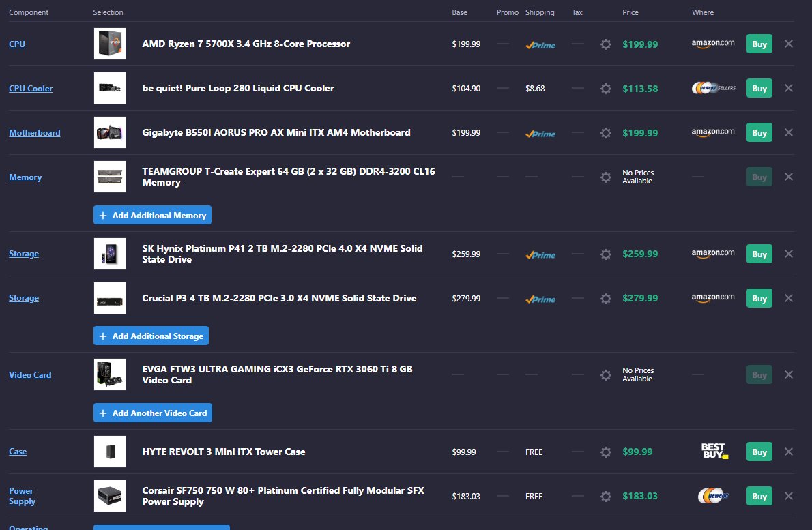812x530 pixels.
Task: Click the SK Hynix Platinum P41 thumbnail image
Action: pyautogui.click(x=110, y=254)
